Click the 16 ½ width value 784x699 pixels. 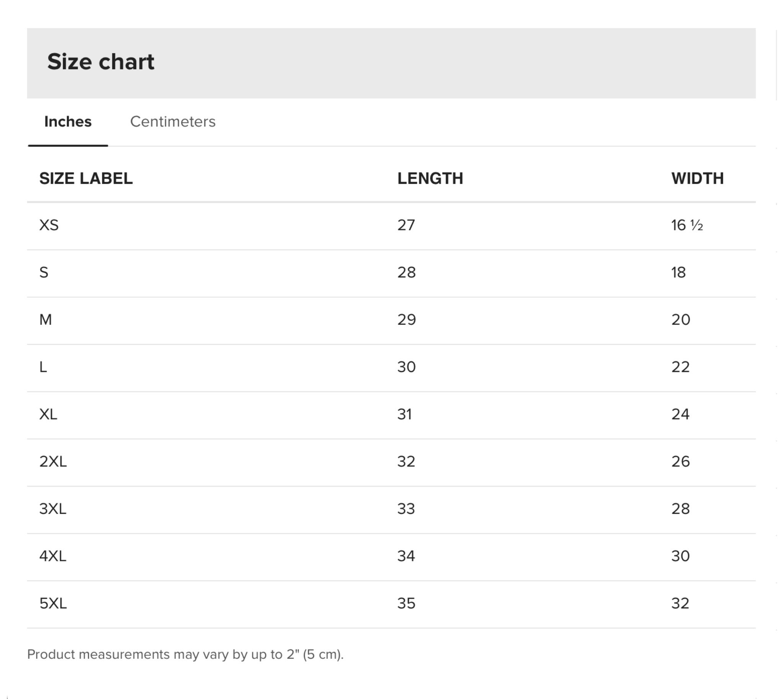[687, 225]
